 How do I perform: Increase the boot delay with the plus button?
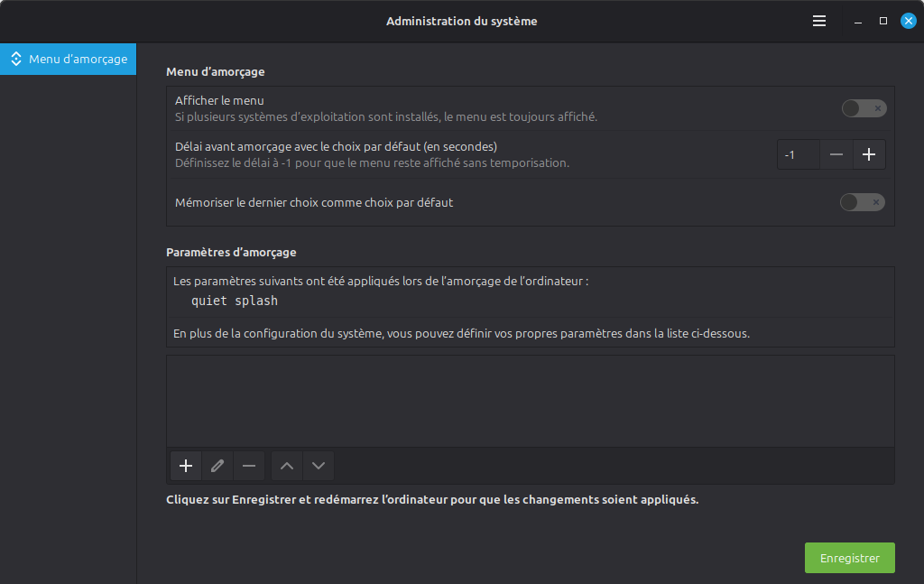point(868,153)
